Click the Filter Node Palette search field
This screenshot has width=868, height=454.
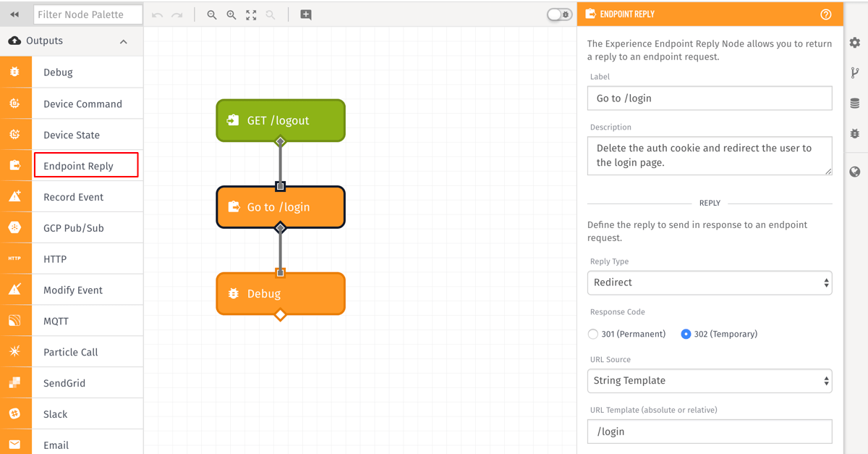point(88,14)
